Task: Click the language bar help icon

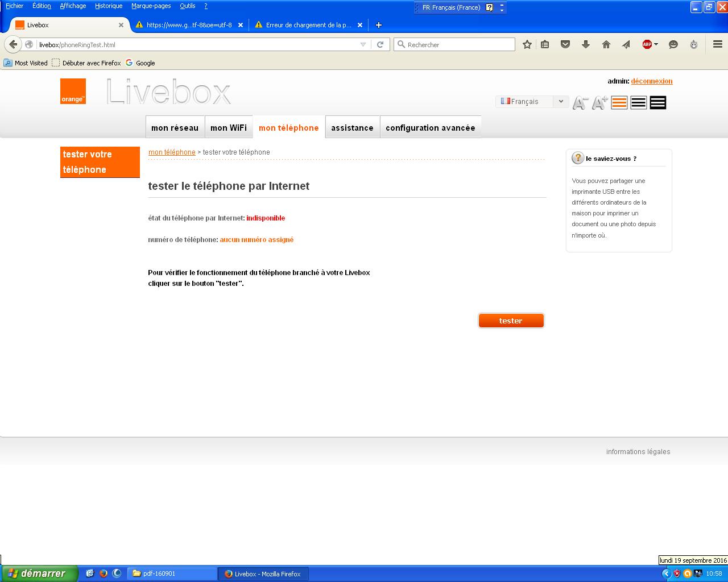Action: [x=490, y=7]
